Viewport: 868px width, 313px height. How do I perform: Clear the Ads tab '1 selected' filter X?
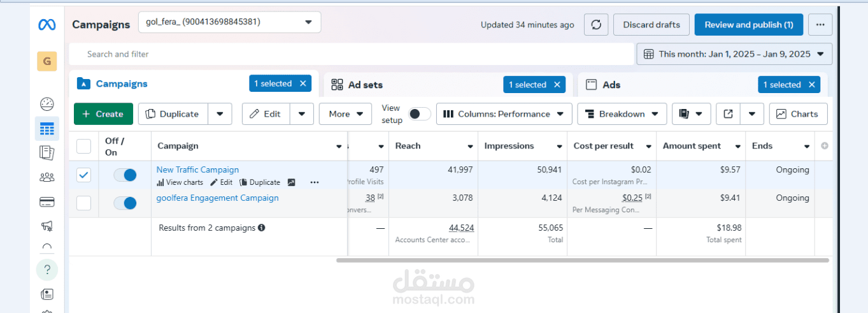811,85
